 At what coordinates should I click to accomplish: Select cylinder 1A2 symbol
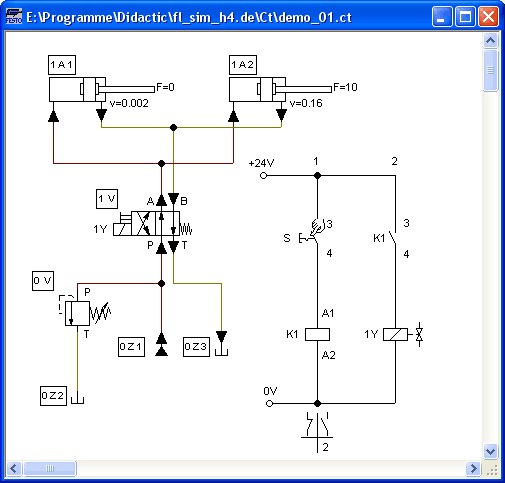[x=280, y=89]
